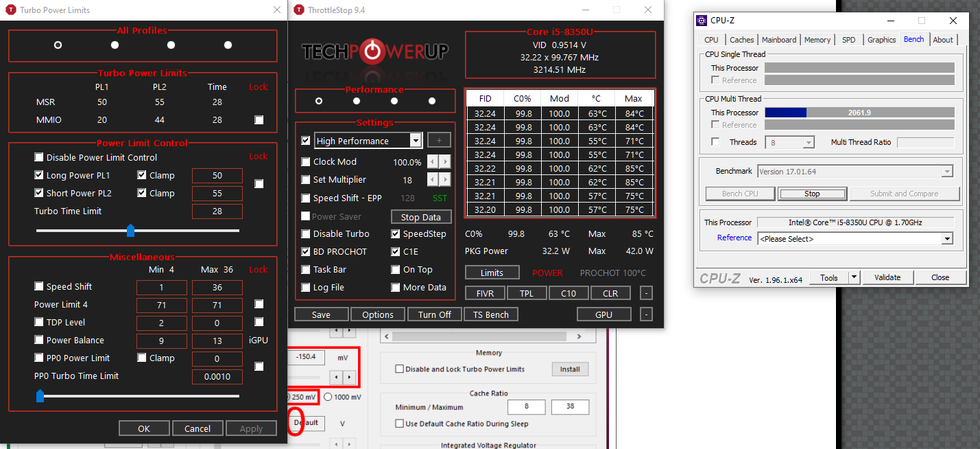Open the Threads count dropdown
The width and height of the screenshot is (980, 449).
(x=809, y=142)
